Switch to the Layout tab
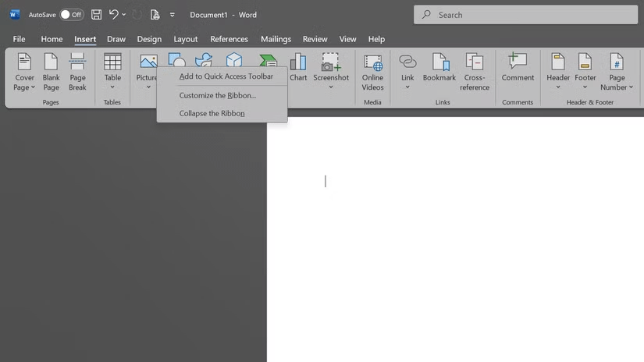Image resolution: width=644 pixels, height=362 pixels. point(186,39)
